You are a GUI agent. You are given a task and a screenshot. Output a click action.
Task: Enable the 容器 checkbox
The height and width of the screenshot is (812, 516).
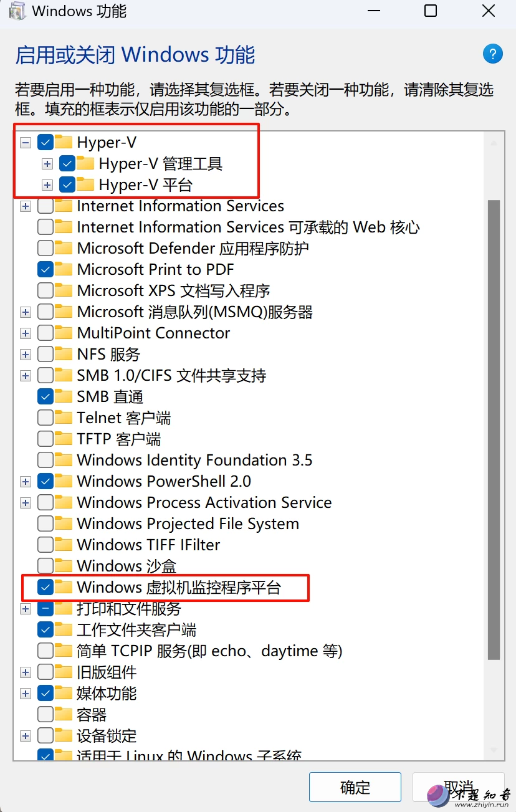pos(45,714)
